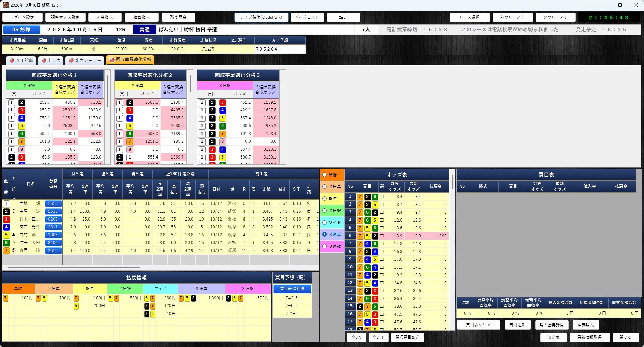This screenshot has width=644, height=347.
Task: Click the 最新情報取得 button
Action: coord(589,337)
